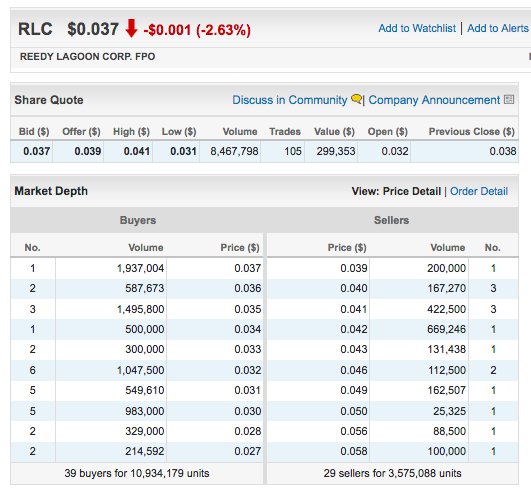Click the Previous Close ($) column header

(472, 131)
